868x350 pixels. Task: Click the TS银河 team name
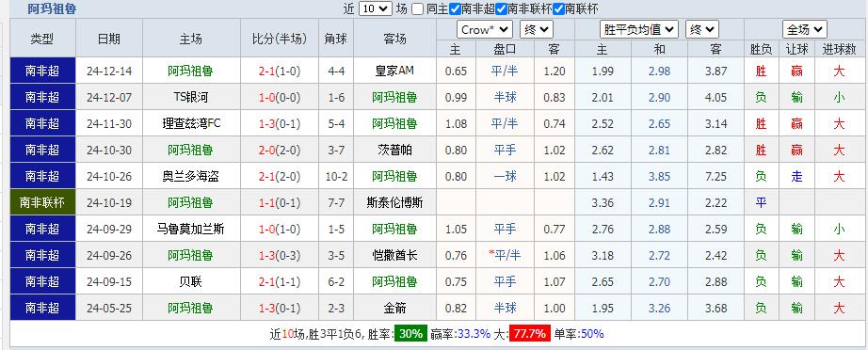191,97
